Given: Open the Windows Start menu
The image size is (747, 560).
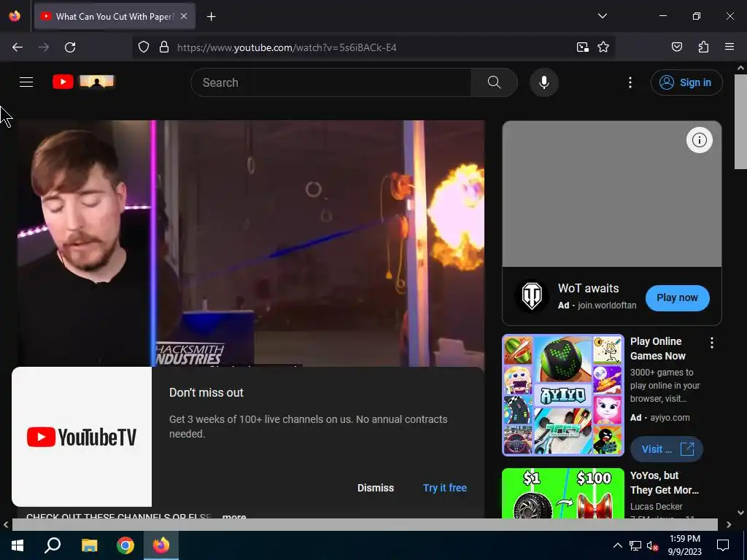Looking at the screenshot, I should 18,545.
